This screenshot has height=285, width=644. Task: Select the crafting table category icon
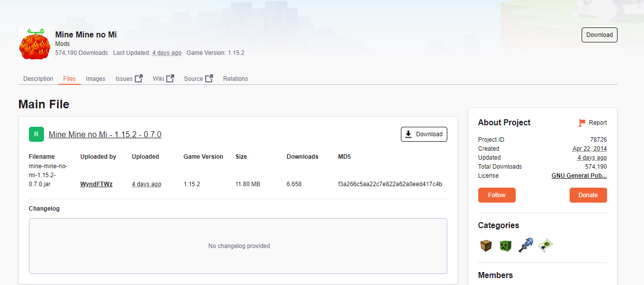point(486,246)
